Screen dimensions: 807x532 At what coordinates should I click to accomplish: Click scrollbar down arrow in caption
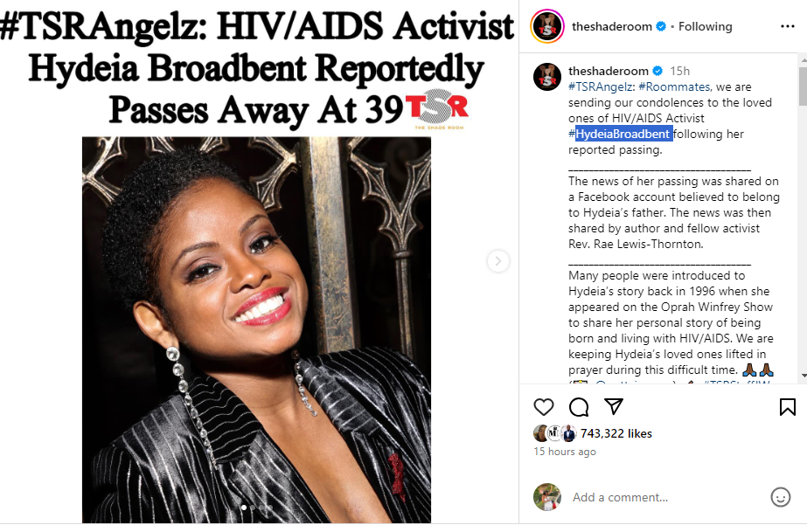[x=803, y=376]
